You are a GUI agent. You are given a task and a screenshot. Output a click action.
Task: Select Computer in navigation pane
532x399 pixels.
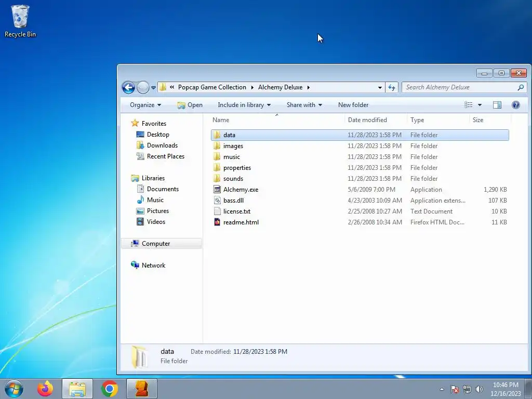tap(156, 244)
